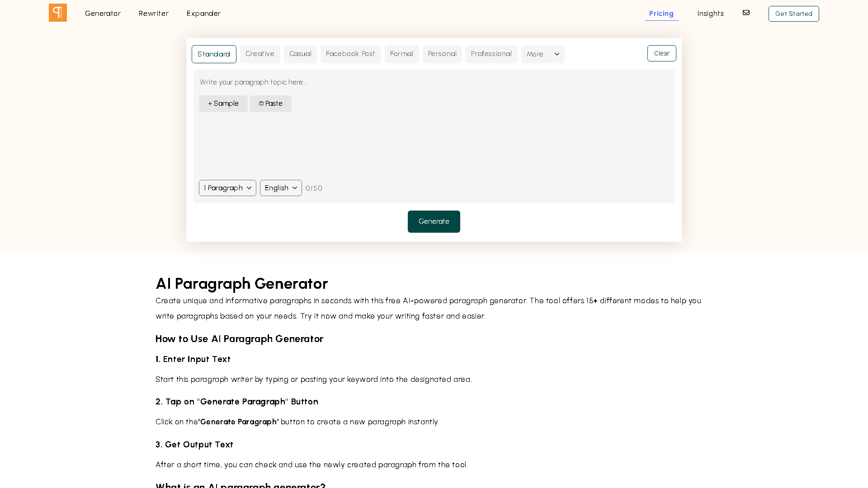
Task: Select the Personal tone option
Action: click(x=442, y=54)
